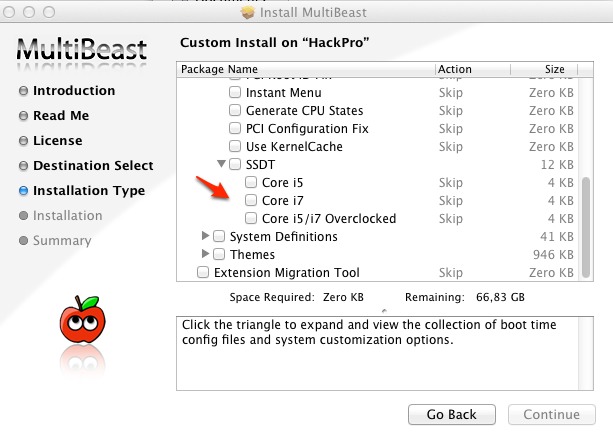Click the package list vertical scrollbar

click(x=586, y=228)
